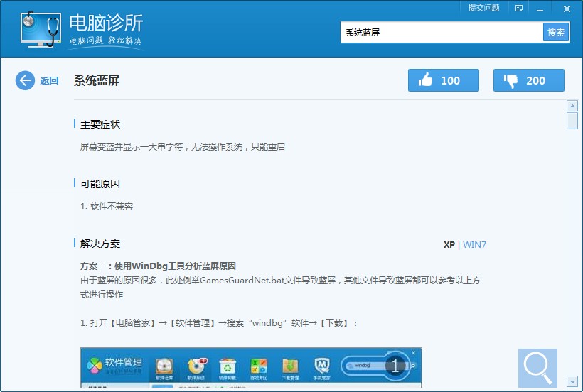Click the 主要症状 heading

pyautogui.click(x=100, y=124)
